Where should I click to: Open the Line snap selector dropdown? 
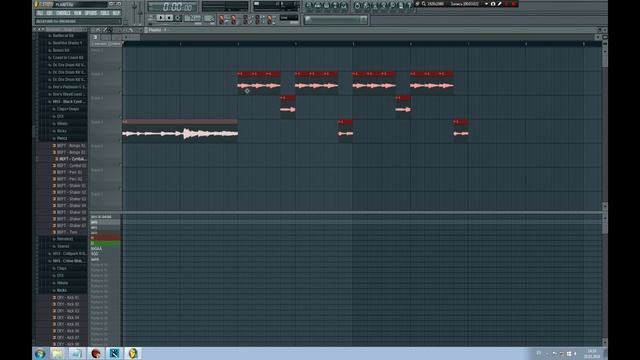point(289,18)
